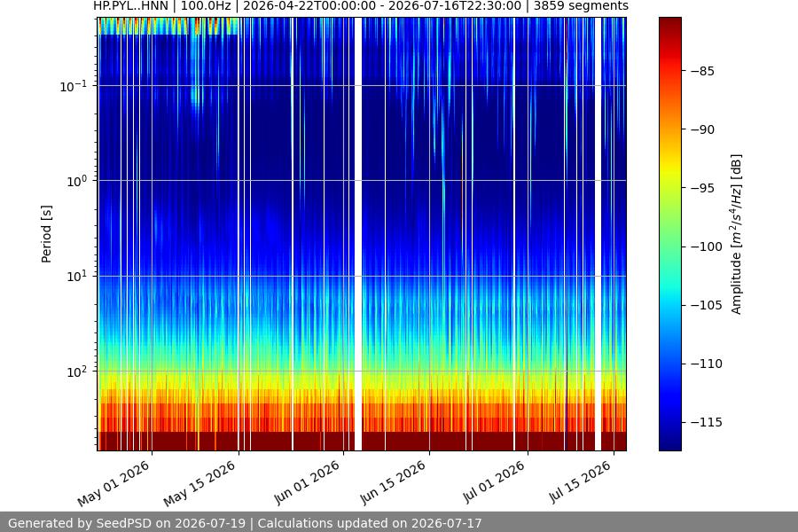
Task: Click the colorbar '-105' tick label
Action: click(706, 305)
